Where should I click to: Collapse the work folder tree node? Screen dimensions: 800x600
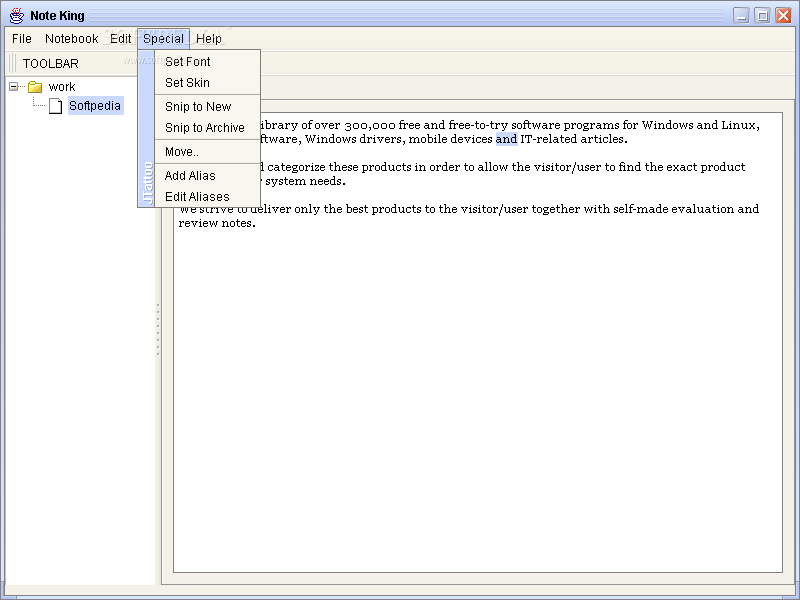point(14,87)
